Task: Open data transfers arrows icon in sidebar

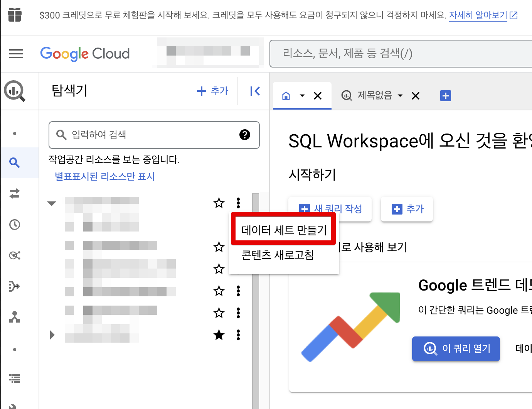Action: [x=15, y=193]
